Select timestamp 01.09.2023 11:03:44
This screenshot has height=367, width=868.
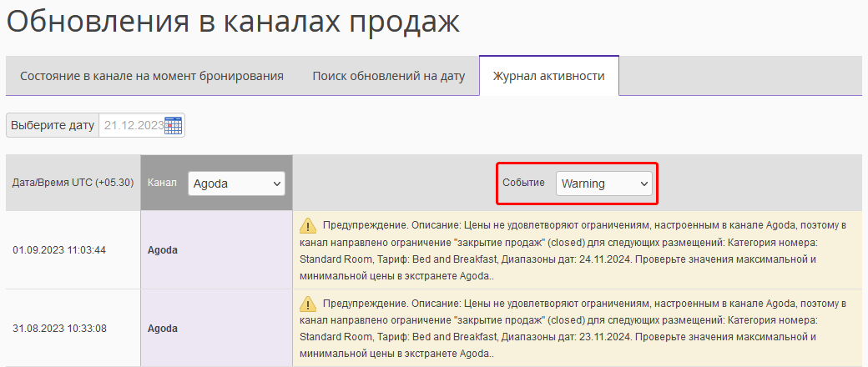click(59, 250)
